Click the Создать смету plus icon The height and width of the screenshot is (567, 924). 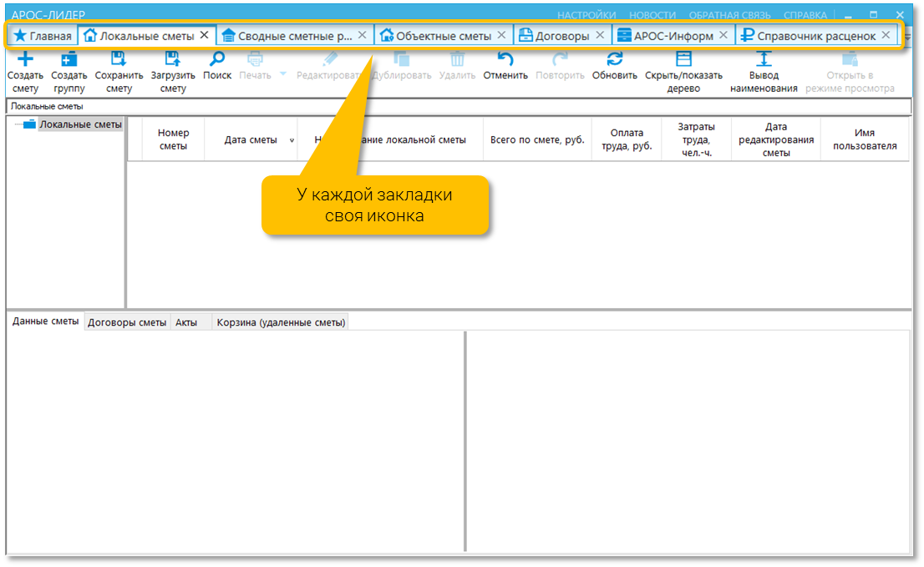point(25,58)
